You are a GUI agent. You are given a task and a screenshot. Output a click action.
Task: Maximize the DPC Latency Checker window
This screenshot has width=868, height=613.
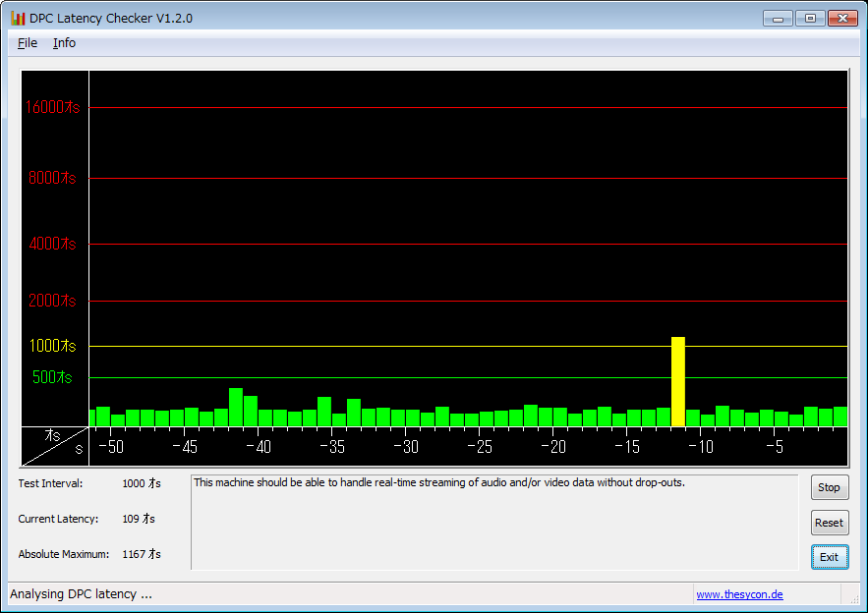pyautogui.click(x=810, y=19)
